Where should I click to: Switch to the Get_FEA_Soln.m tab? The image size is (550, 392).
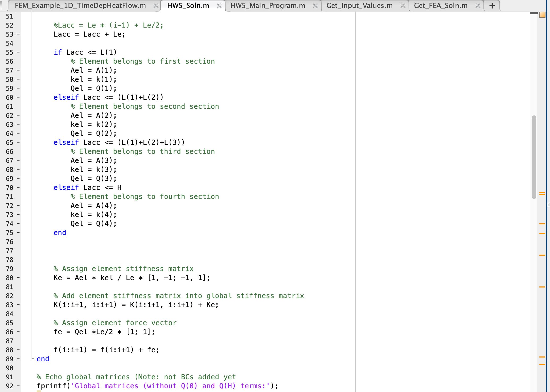click(x=441, y=5)
